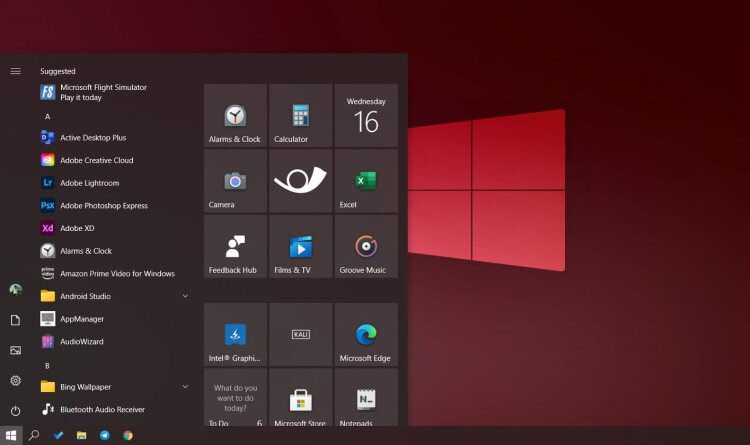Launch the Excel tile

366,181
